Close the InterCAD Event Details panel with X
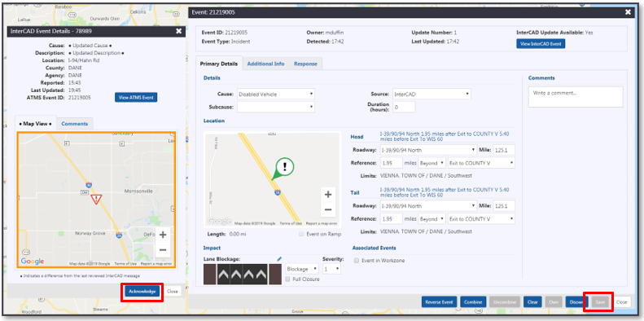 pyautogui.click(x=178, y=31)
